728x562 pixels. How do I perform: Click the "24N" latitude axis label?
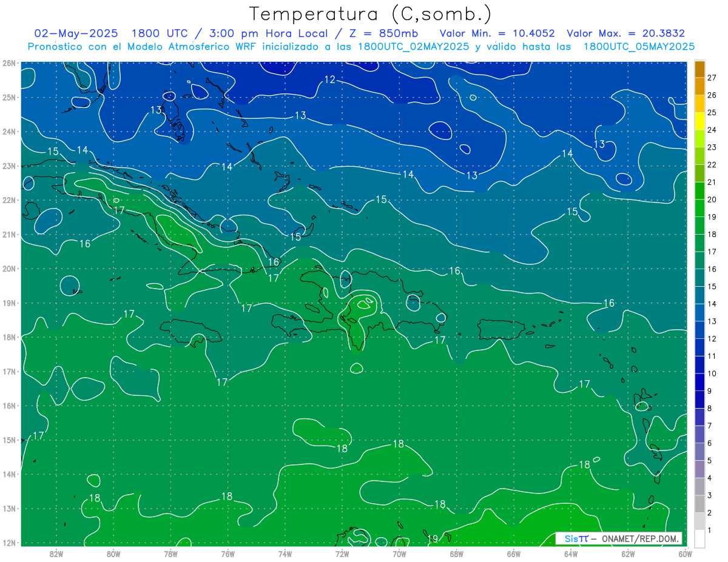click(x=9, y=132)
